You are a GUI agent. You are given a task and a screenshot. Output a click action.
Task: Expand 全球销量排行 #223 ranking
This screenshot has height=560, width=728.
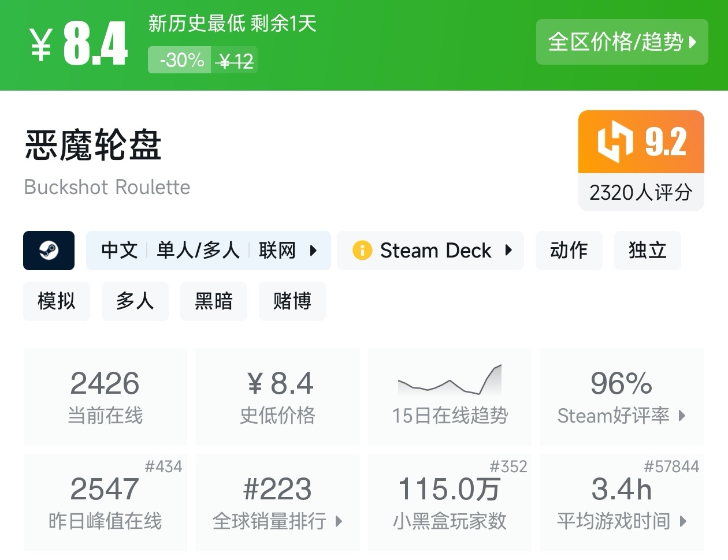coord(277,502)
